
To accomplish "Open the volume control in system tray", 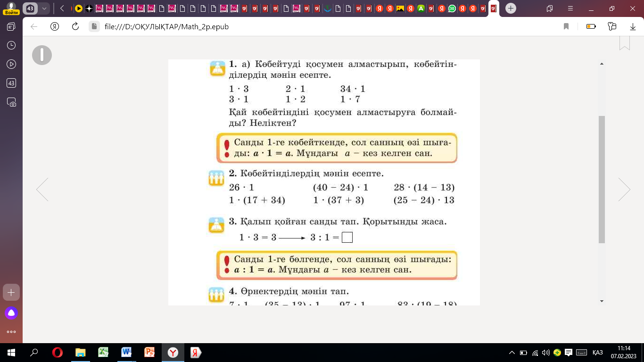I will pos(546,353).
